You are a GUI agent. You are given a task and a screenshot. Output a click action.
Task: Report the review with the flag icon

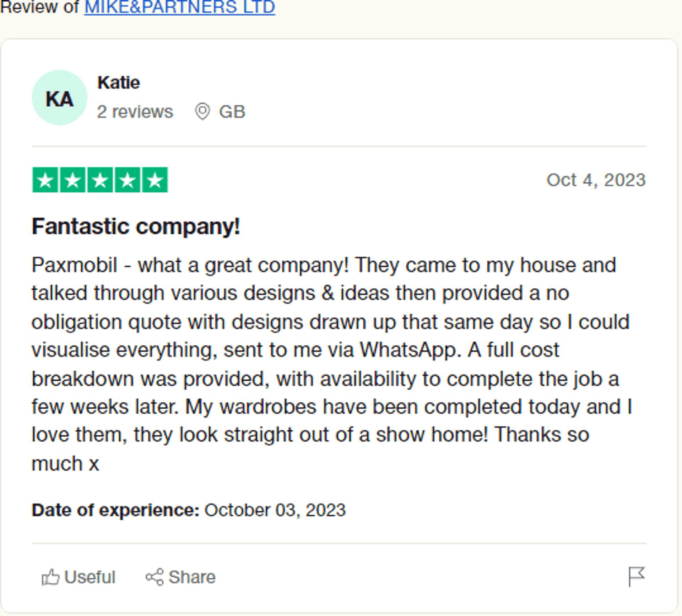pyautogui.click(x=637, y=577)
